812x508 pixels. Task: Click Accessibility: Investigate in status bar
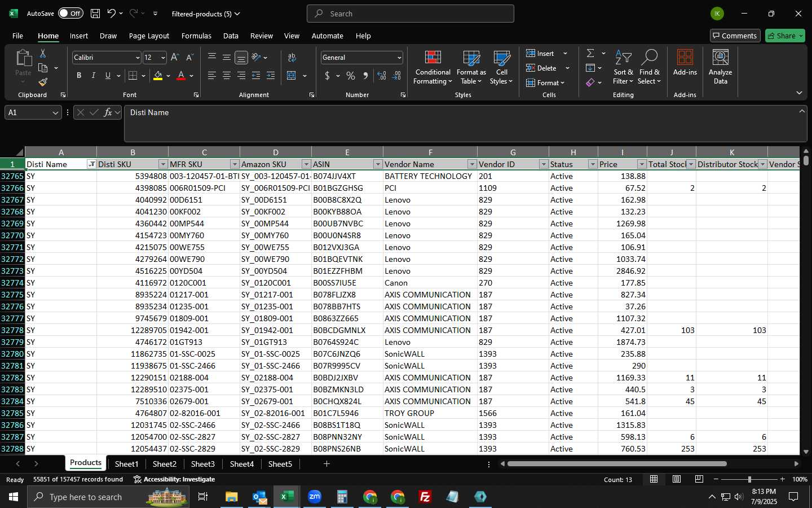click(x=174, y=479)
